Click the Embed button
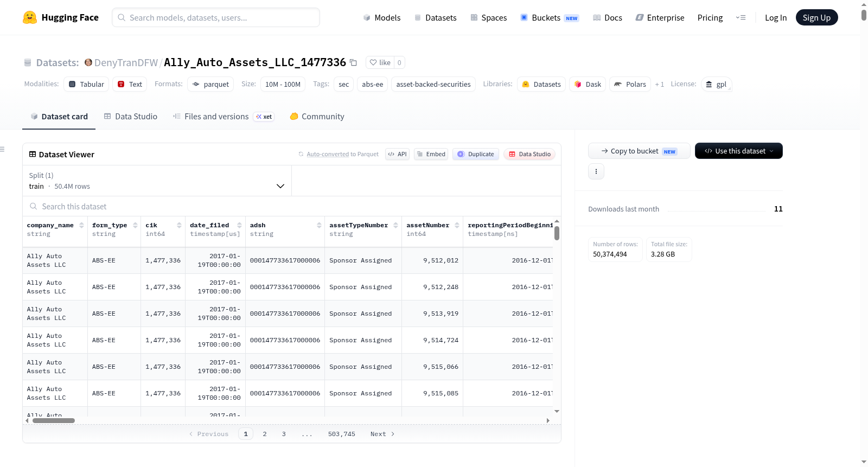Viewport: 868px width, 467px height. (431, 154)
